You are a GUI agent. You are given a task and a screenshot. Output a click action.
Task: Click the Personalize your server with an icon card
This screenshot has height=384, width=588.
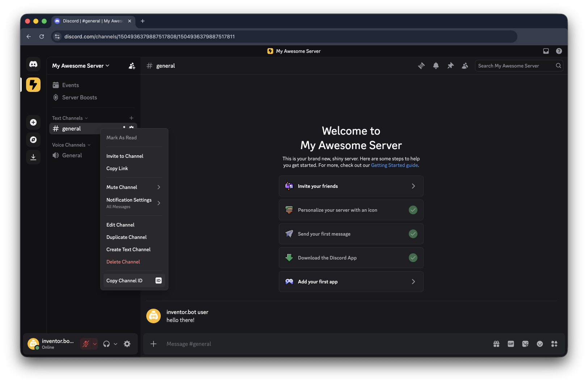coord(351,210)
